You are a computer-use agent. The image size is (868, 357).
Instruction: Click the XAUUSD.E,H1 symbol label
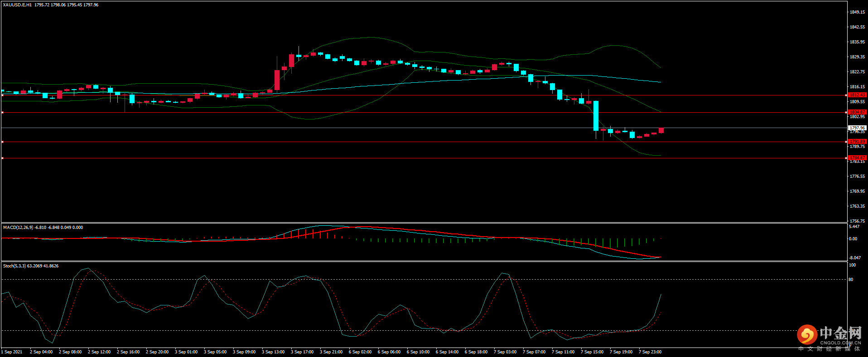17,5
